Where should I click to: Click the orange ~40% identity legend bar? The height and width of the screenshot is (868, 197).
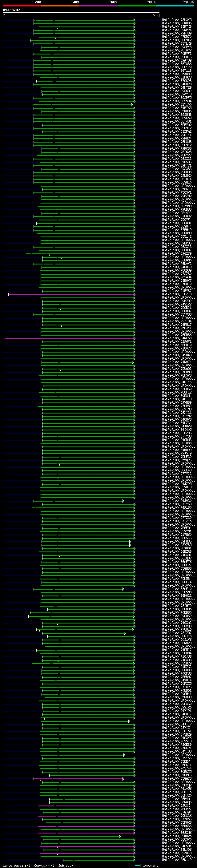60,6
